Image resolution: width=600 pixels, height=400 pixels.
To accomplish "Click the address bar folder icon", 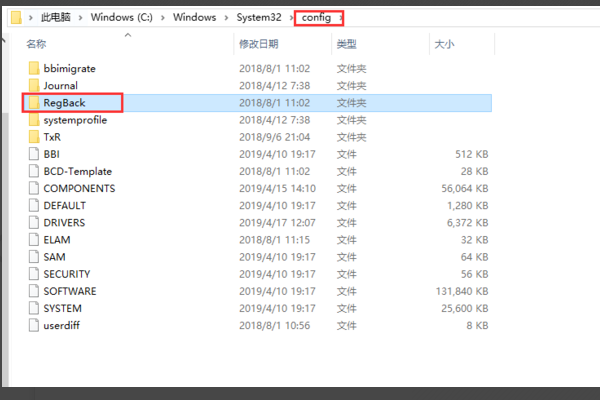I will 14,18.
